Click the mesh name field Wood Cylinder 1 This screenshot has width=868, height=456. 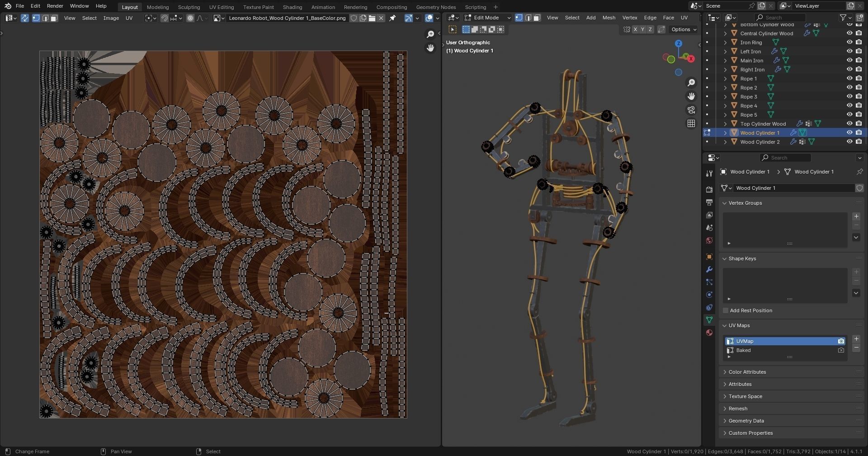(x=794, y=188)
